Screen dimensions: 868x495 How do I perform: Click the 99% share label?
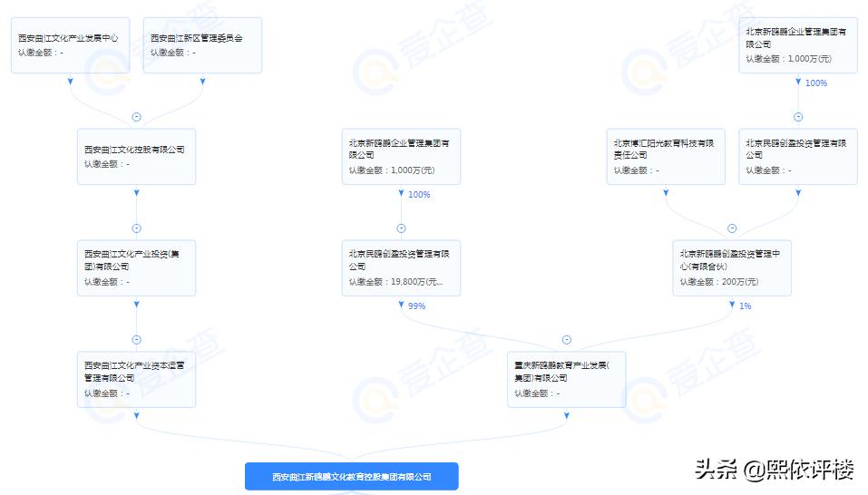[417, 306]
